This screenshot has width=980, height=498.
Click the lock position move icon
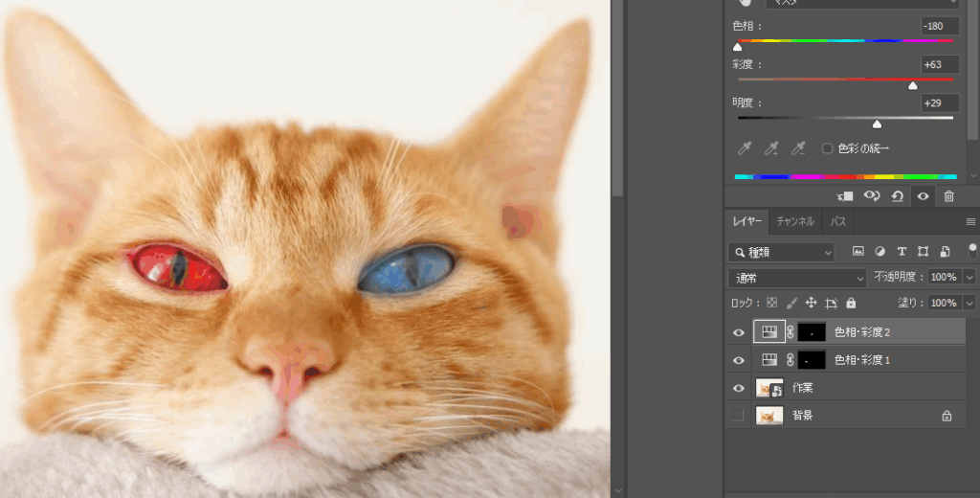pos(811,303)
